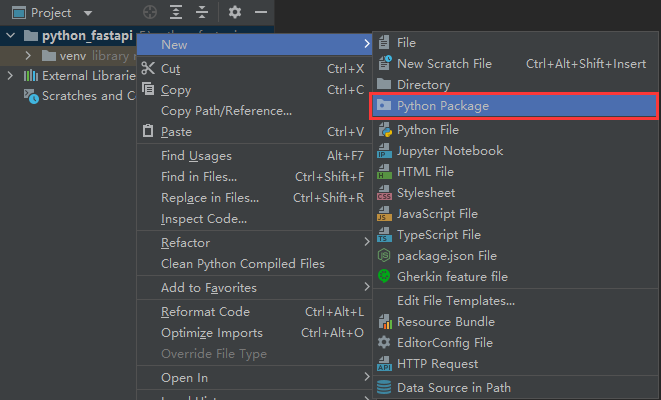Click the locate/select opened file target icon
This screenshot has height=400, width=661.
(x=150, y=13)
